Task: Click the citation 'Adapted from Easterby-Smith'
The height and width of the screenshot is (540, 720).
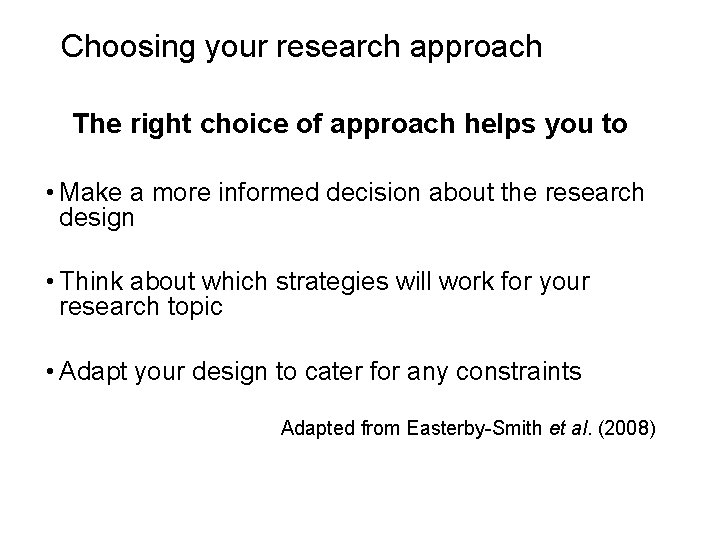Action: [x=411, y=428]
